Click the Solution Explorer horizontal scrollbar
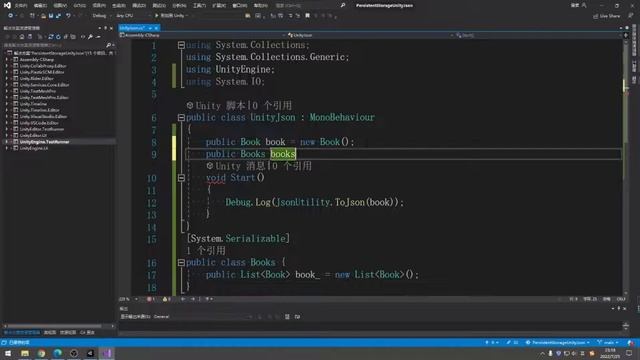Image resolution: width=640 pixels, height=360 pixels. pyautogui.click(x=58, y=326)
